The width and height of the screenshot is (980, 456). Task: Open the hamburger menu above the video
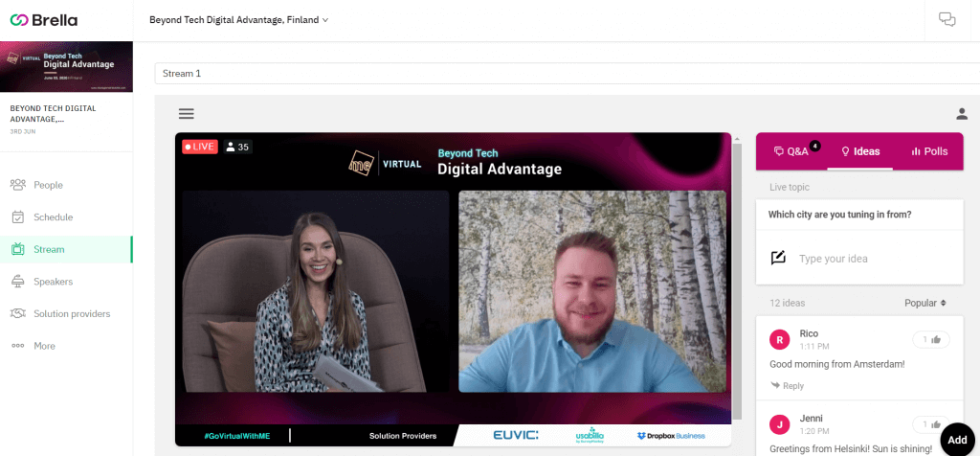[x=187, y=114]
